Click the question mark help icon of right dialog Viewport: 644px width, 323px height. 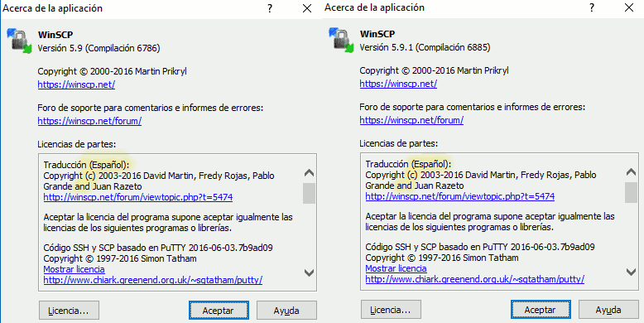coord(592,7)
